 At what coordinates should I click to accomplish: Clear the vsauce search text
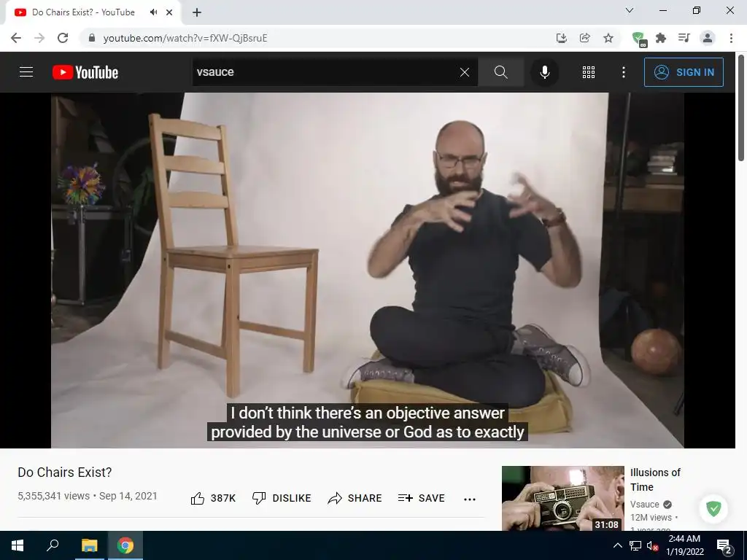coord(465,72)
